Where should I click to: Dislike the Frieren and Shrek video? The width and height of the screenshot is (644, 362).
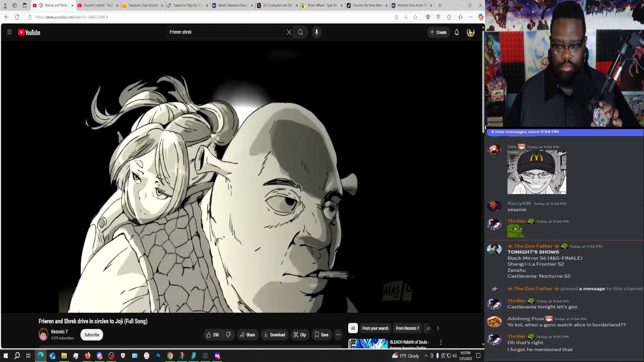(x=228, y=335)
